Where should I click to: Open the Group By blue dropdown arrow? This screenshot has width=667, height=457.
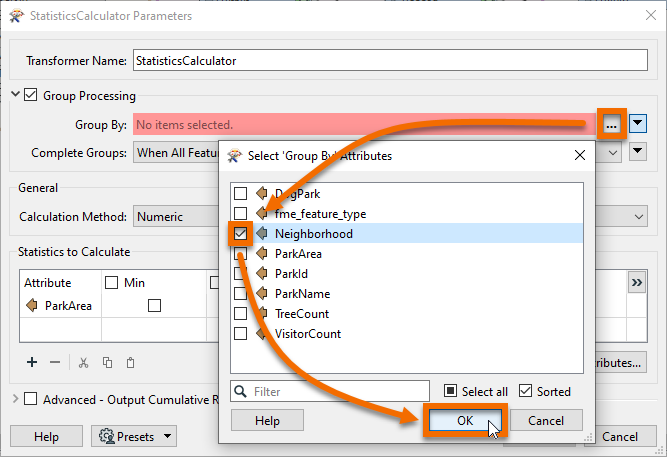click(639, 124)
